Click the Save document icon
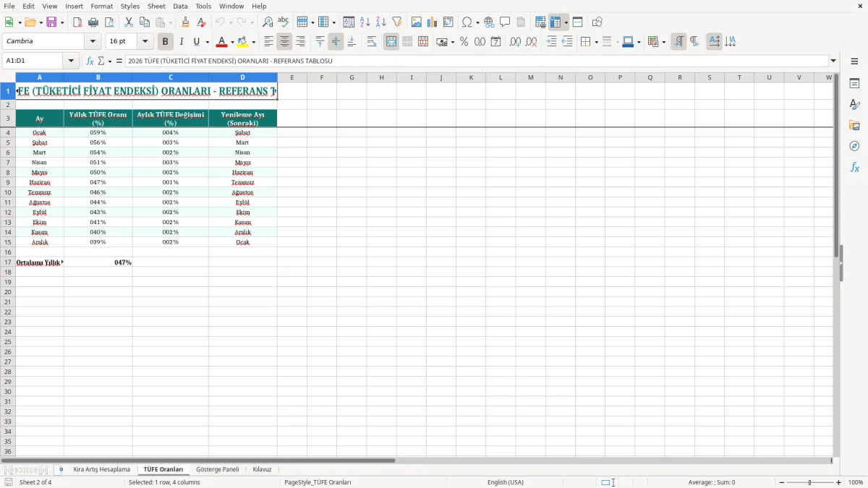 51,22
